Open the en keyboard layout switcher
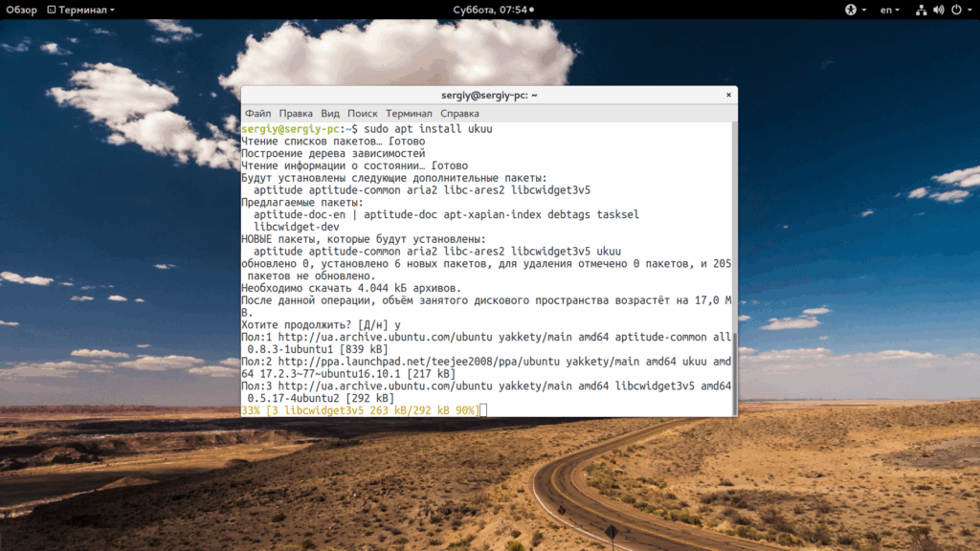The image size is (980, 551). click(x=889, y=10)
